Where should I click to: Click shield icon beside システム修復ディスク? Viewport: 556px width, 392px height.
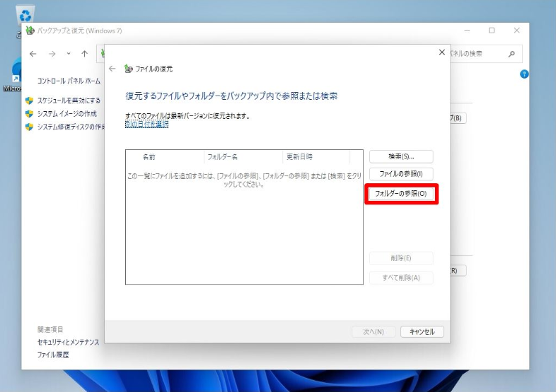tap(30, 127)
